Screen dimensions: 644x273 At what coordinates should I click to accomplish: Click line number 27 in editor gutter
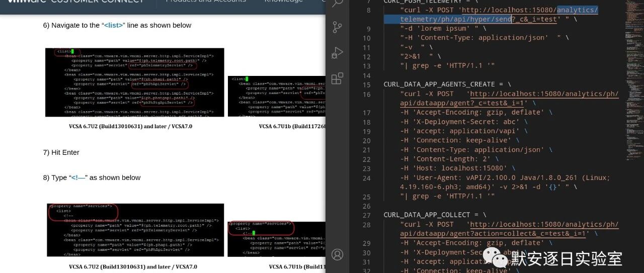366,215
